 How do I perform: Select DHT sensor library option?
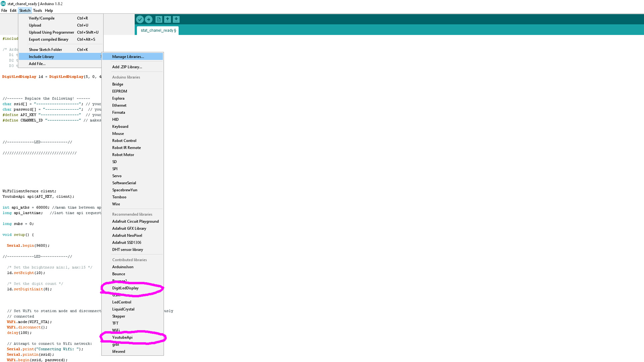pos(127,249)
